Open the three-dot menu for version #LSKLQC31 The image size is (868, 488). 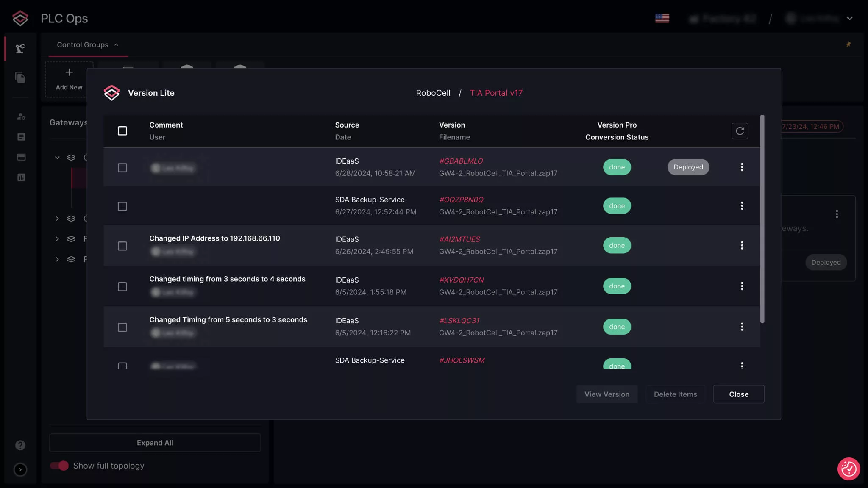742,327
